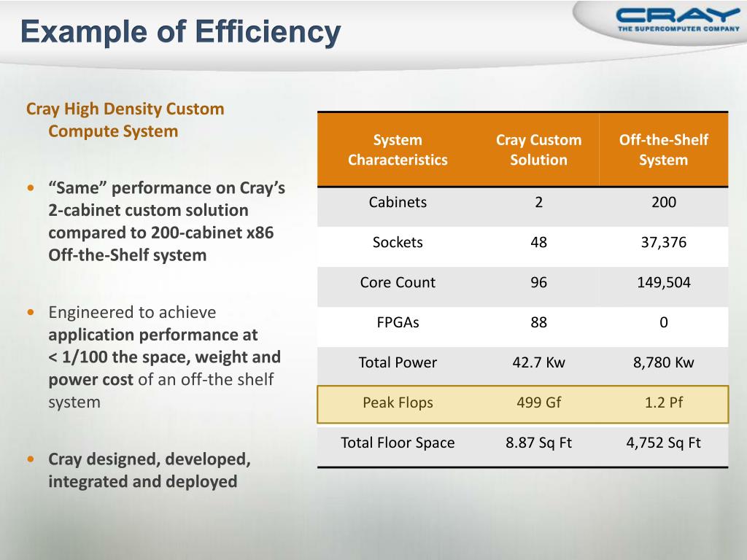Click the value "42.7 Kw"
This screenshot has height=560, width=747.
point(539,362)
